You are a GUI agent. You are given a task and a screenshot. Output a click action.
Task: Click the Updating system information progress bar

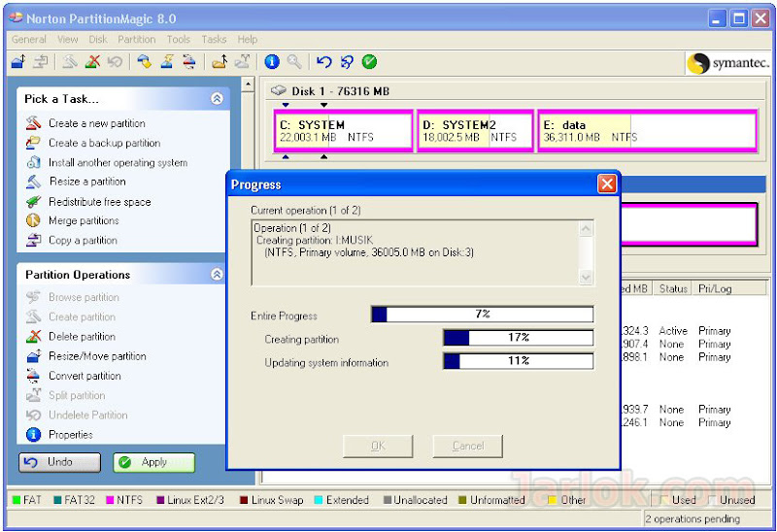click(519, 360)
